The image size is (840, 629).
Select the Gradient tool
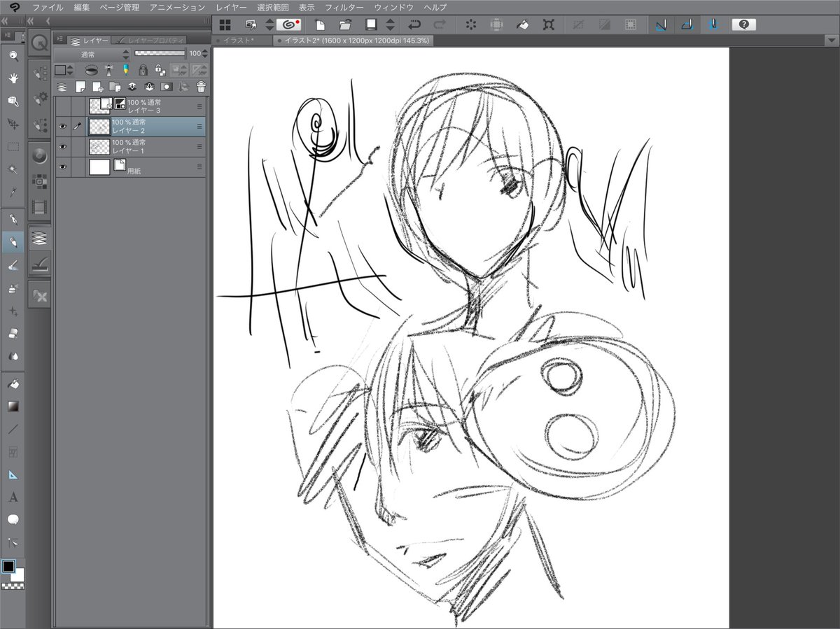[x=13, y=406]
